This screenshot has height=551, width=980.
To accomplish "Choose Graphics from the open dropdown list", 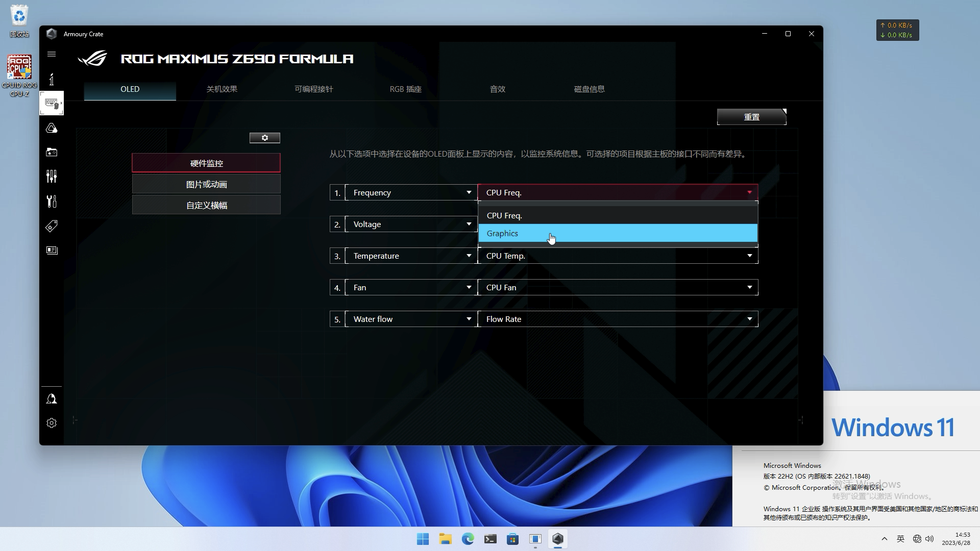I will pos(618,233).
